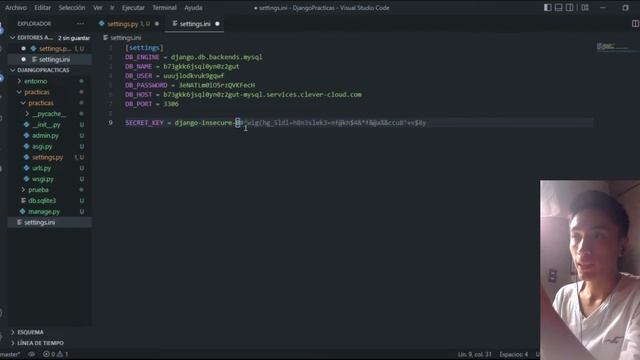Click the errors and warnings status indicator

click(56, 354)
